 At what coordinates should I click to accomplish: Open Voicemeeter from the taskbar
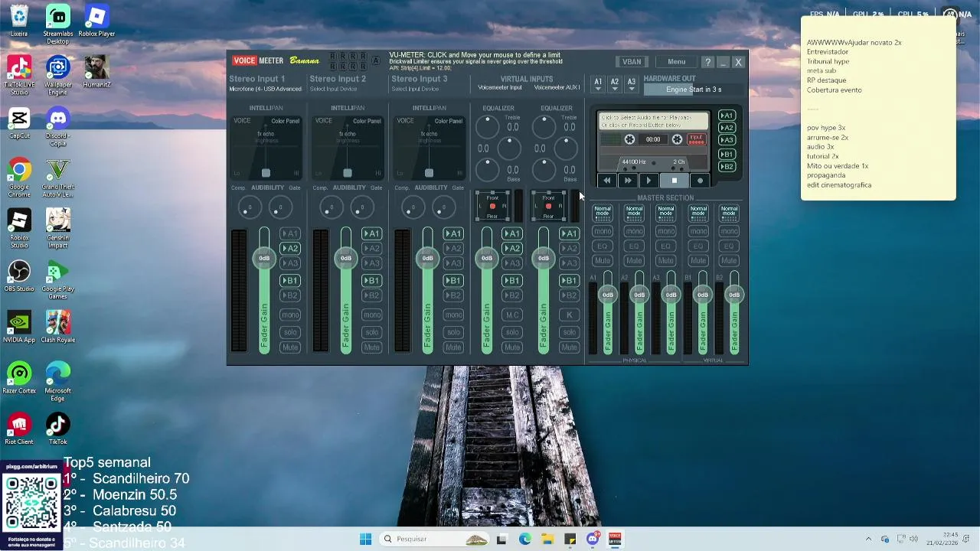point(615,539)
